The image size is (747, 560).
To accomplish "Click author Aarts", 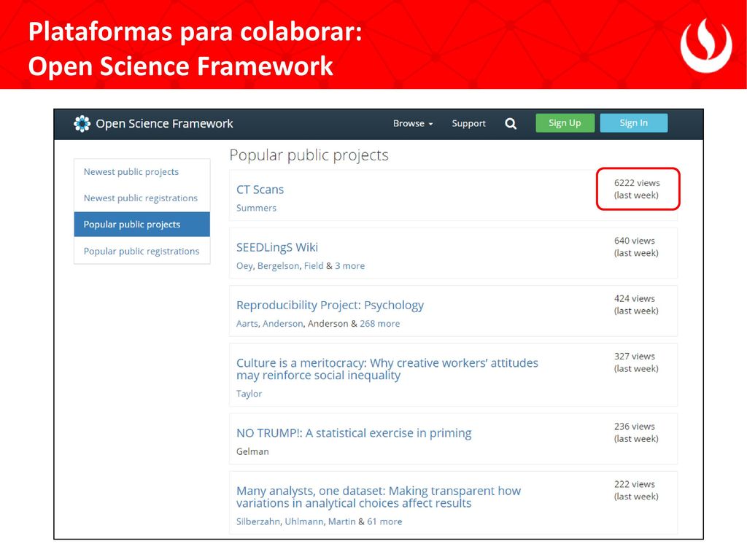I will 247,324.
